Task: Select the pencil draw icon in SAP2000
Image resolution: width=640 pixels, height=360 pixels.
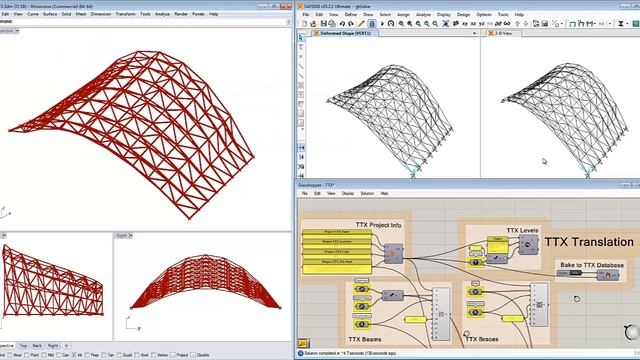Action: pos(361,24)
